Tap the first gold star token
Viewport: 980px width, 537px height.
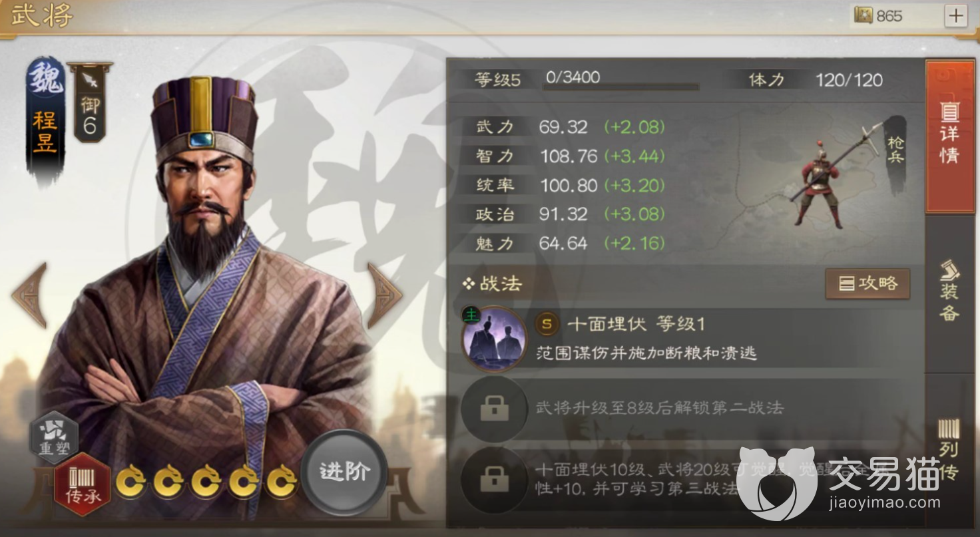point(131,482)
